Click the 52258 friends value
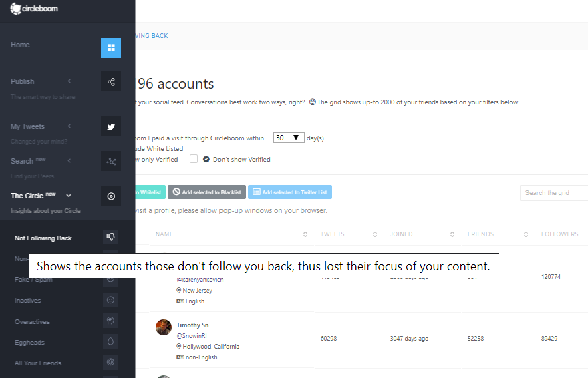The height and width of the screenshot is (378, 588). (x=476, y=339)
